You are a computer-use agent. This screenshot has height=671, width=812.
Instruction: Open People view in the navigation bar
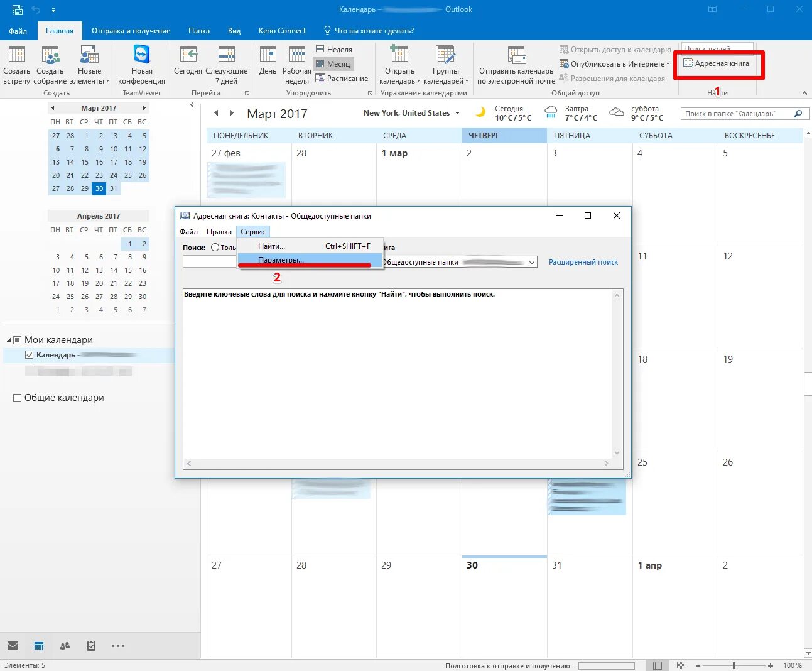tap(65, 646)
